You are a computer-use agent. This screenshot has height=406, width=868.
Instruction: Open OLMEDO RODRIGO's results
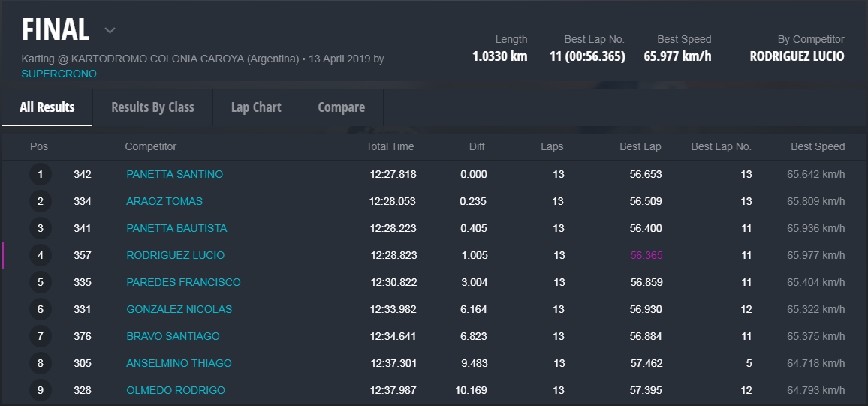(x=175, y=390)
